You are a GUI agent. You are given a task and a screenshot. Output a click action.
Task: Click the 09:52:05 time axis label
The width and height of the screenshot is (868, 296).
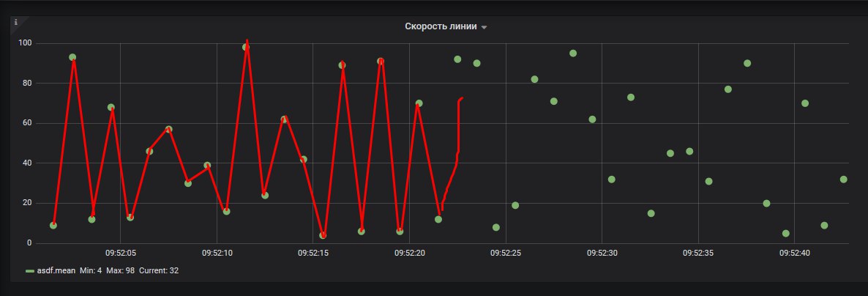pyautogui.click(x=120, y=253)
